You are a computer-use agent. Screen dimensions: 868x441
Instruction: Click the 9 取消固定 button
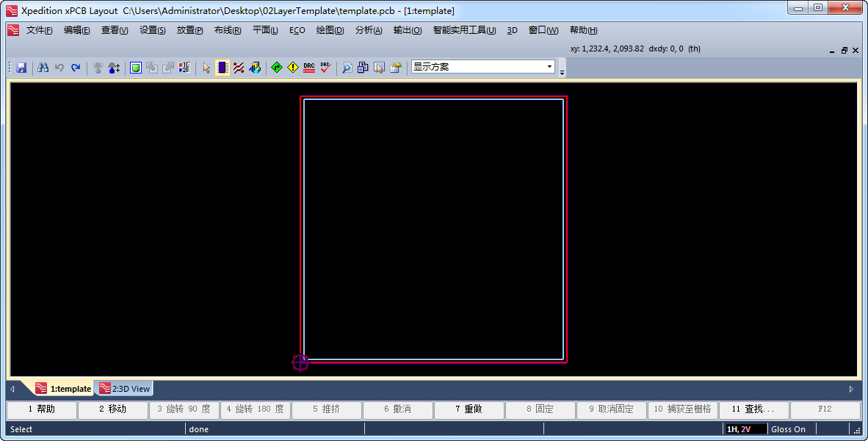(611, 409)
